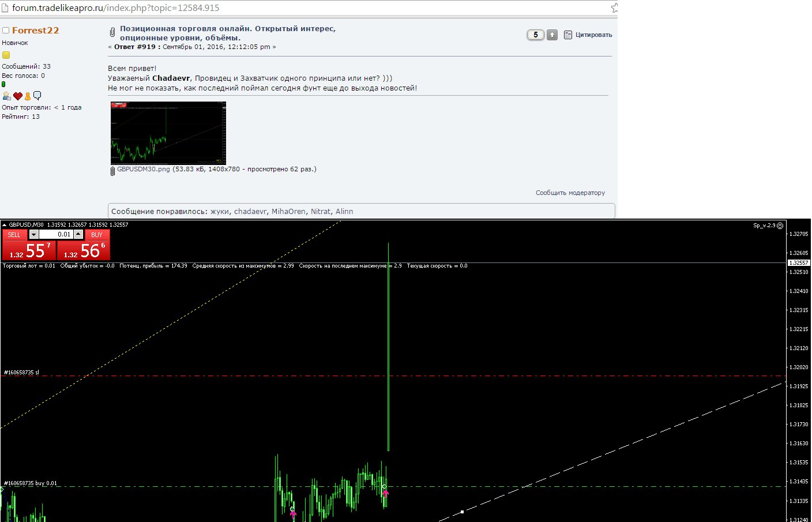812x522 pixels.
Task: Click the 1.32705 price scale label
Action: [x=799, y=234]
